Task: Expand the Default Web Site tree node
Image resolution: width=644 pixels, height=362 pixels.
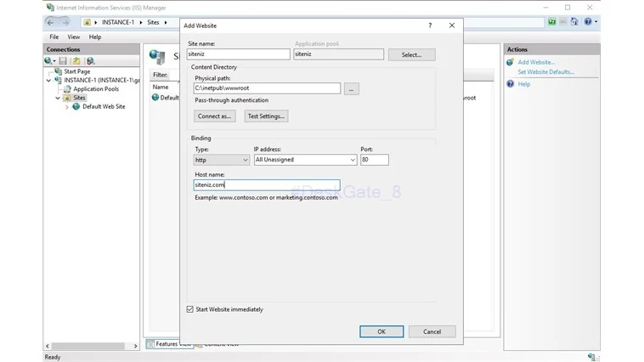Action: pos(67,107)
